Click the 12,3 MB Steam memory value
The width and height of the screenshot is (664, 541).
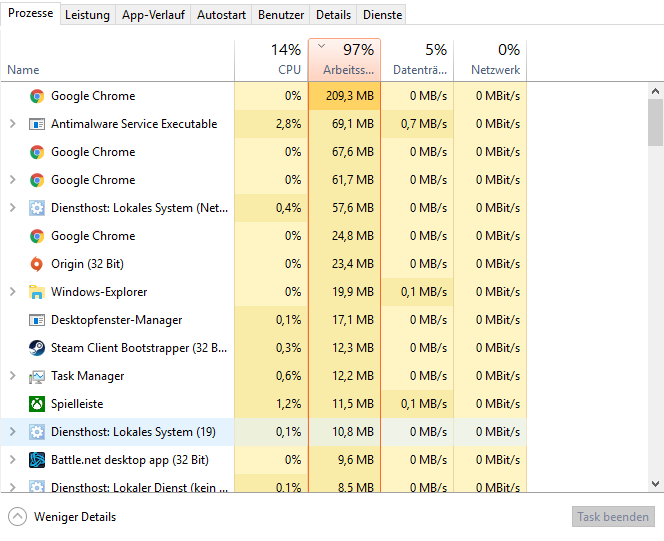(x=353, y=348)
